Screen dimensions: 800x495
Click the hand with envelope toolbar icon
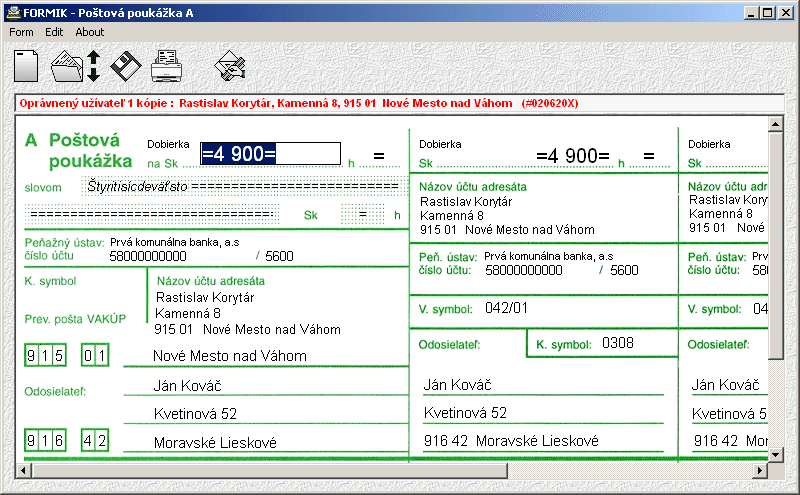pos(231,66)
